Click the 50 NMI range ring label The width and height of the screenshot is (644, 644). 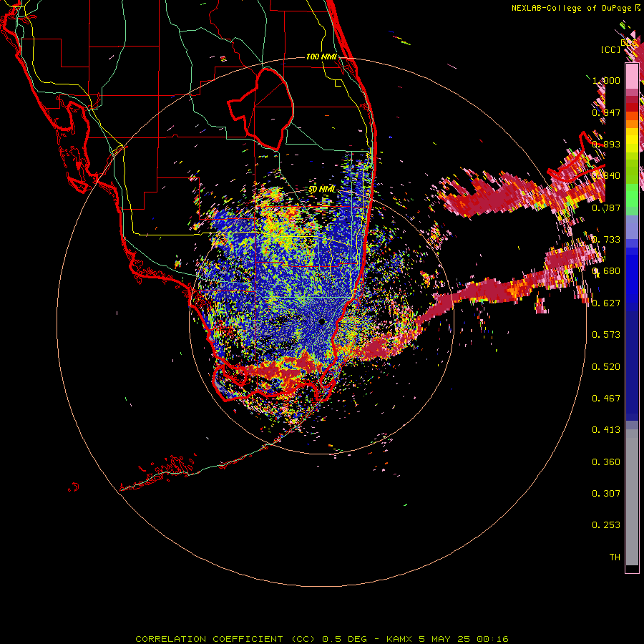tap(322, 190)
